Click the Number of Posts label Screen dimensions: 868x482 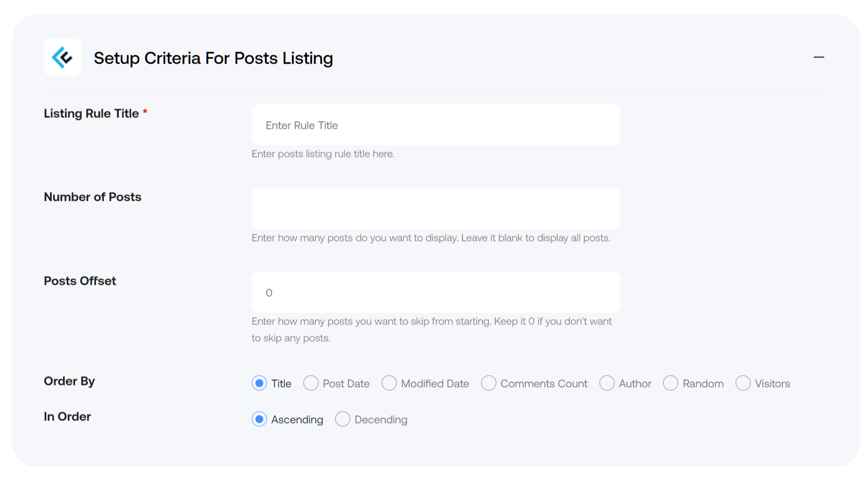[93, 197]
